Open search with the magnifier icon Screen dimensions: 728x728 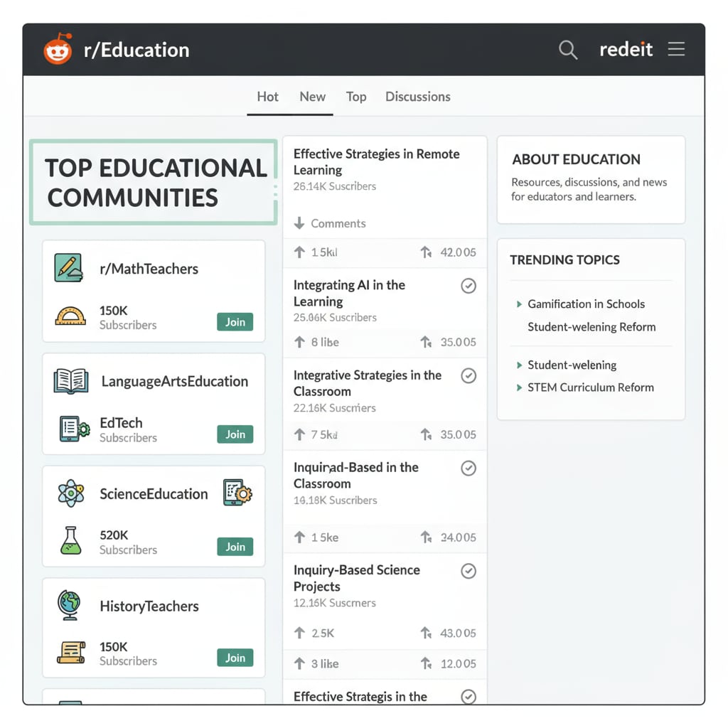coord(567,50)
